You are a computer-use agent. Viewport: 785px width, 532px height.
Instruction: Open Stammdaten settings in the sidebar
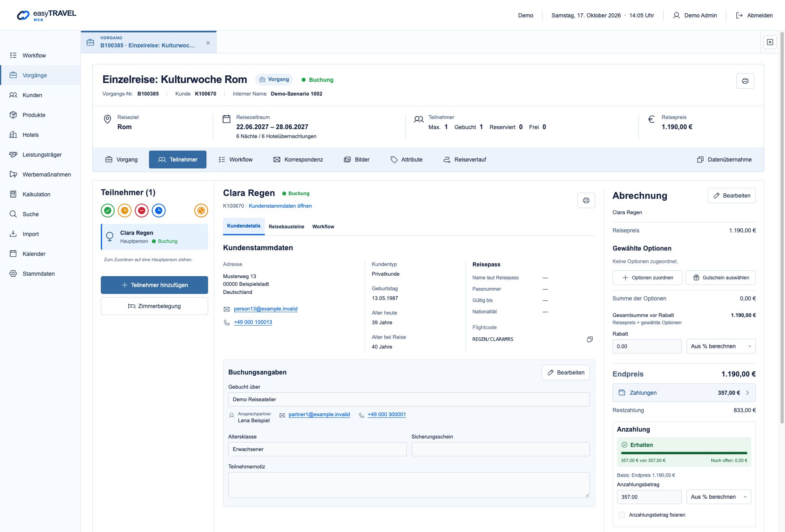[40, 274]
